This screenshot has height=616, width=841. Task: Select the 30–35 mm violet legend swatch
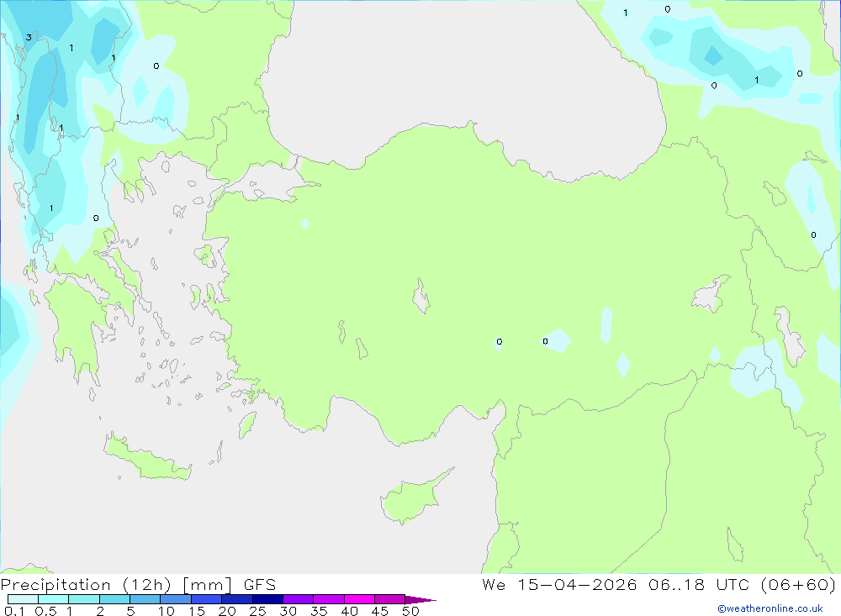pyautogui.click(x=299, y=599)
